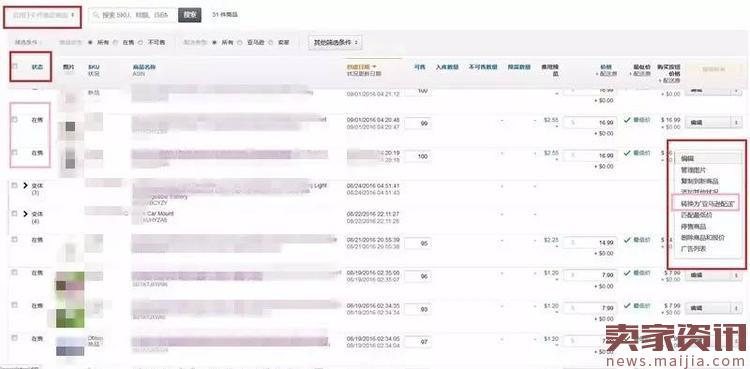Tick checkbox of Car Mount variation row (4)
Screen dimensions: 750x369
pos(14,214)
